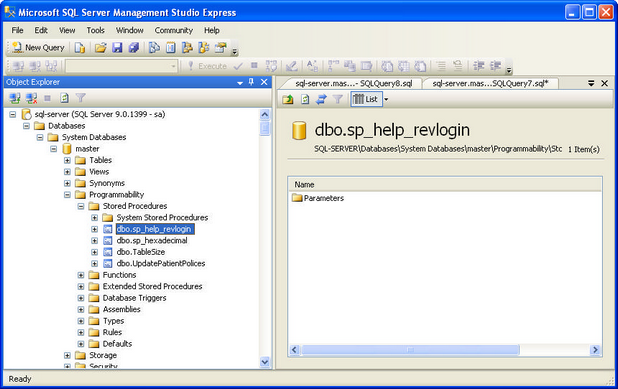This screenshot has height=389, width=618.
Task: Click the Template Explorer icon
Action: 204,48
